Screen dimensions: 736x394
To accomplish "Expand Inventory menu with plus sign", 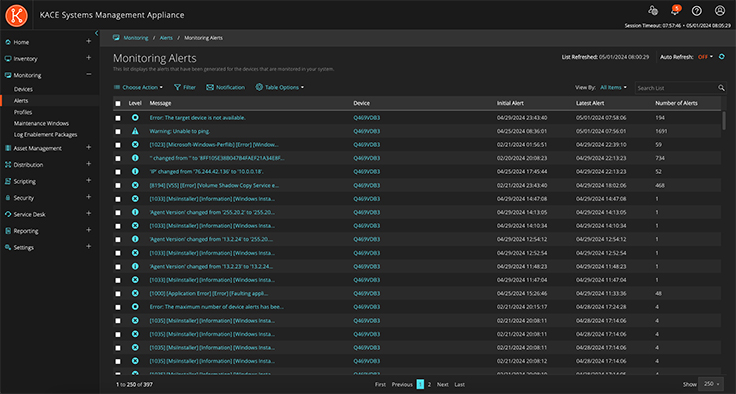I will [88, 58].
